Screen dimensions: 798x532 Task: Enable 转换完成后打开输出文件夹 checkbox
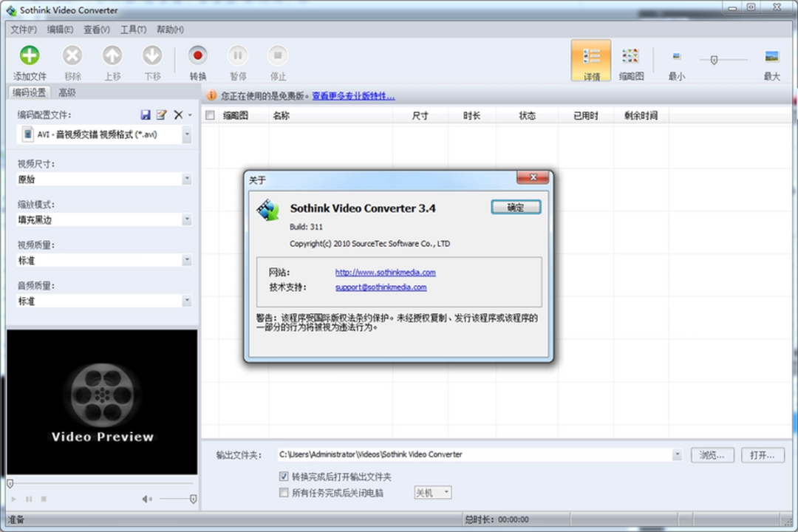[284, 476]
